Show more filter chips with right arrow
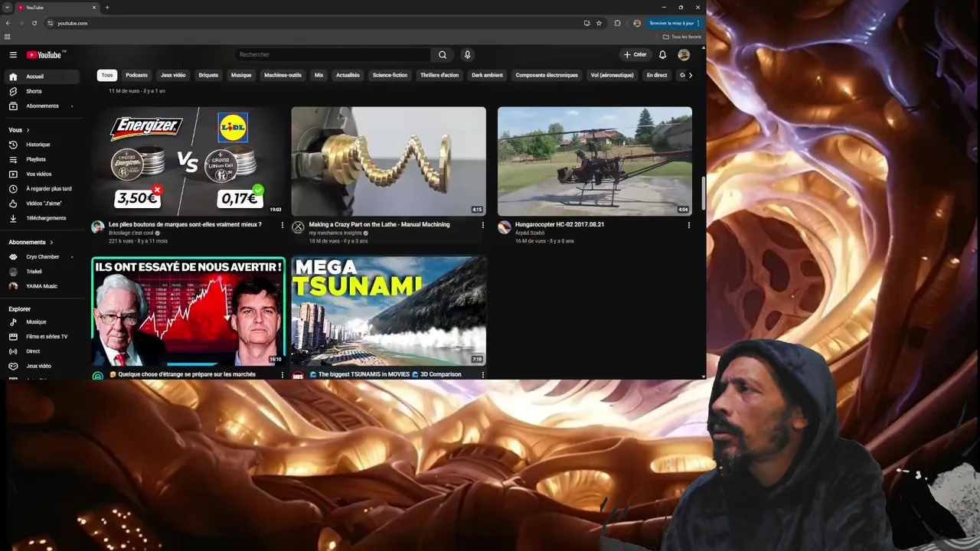 (x=690, y=75)
